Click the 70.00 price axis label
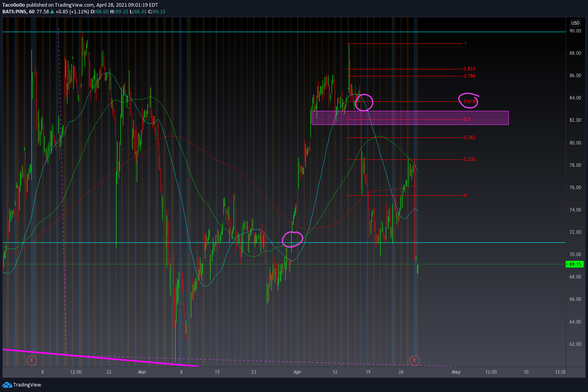The height and width of the screenshot is (392, 588). coord(575,255)
